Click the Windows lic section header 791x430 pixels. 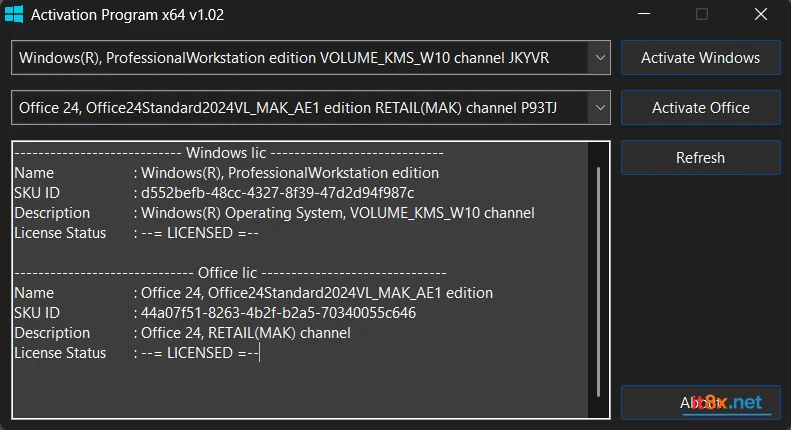pyautogui.click(x=229, y=153)
